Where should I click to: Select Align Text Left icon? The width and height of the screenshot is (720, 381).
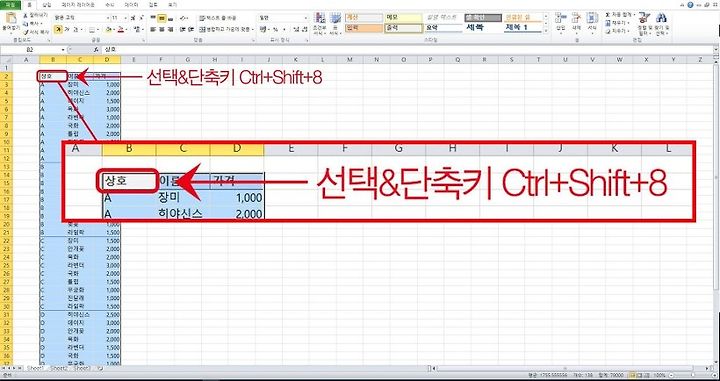(x=152, y=29)
